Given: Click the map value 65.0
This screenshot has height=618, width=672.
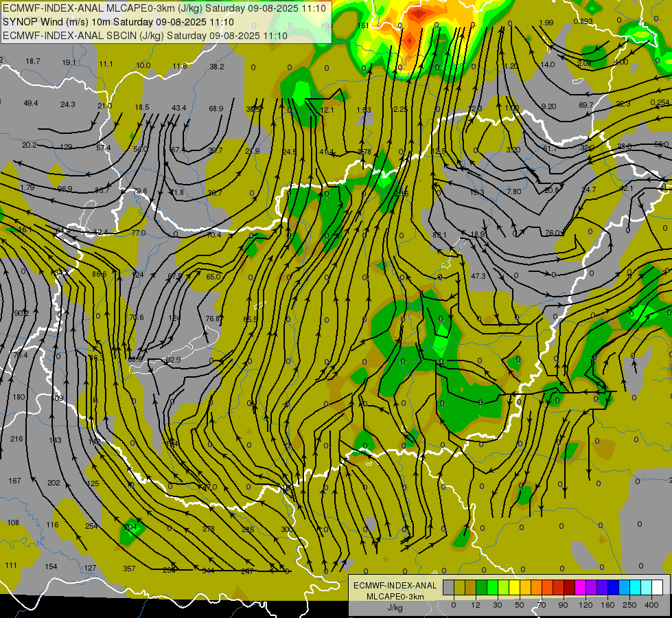Looking at the screenshot, I should [x=213, y=277].
